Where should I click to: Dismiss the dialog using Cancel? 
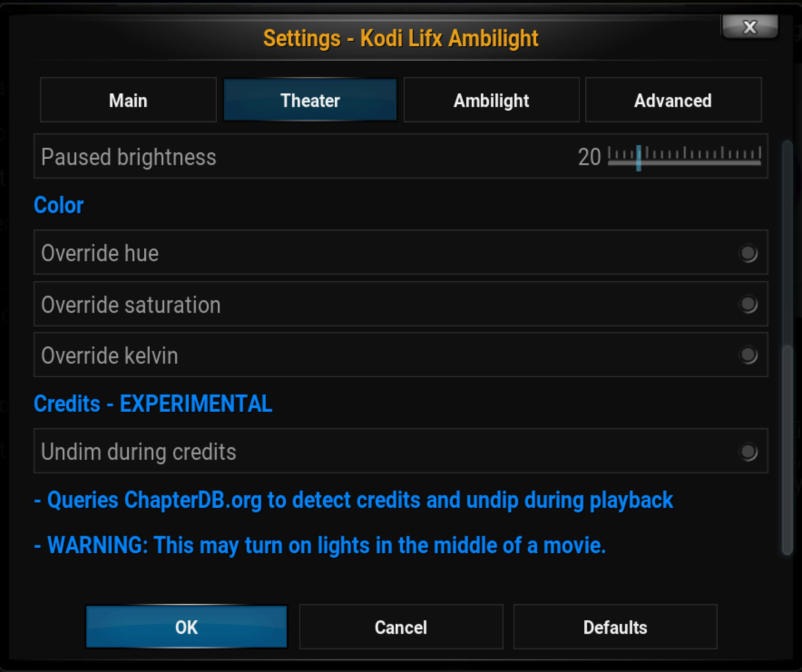tap(401, 627)
